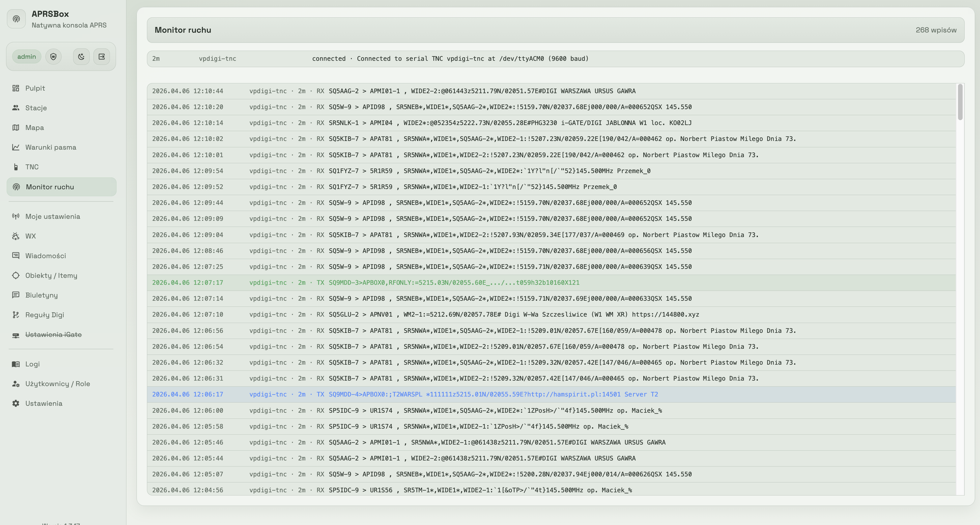The width and height of the screenshot is (980, 525).
Task: Open Użytkownicy / Role management
Action: pyautogui.click(x=58, y=384)
